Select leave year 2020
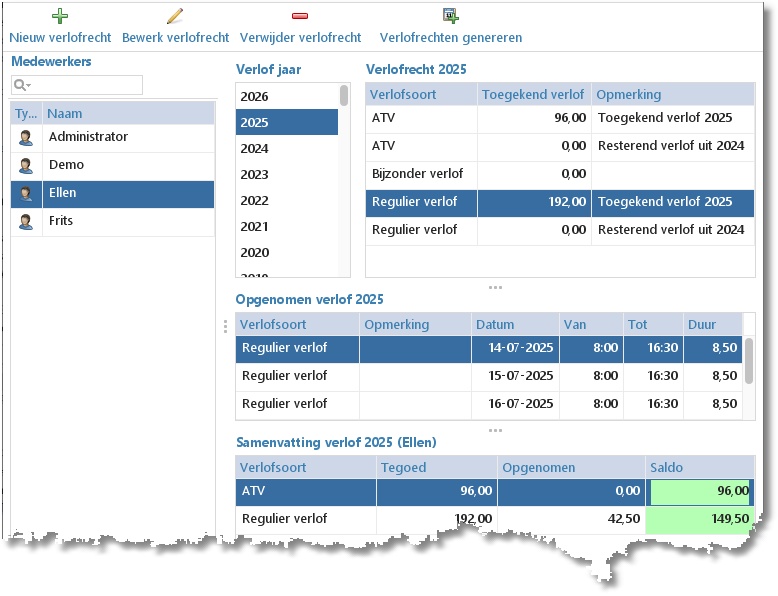The height and width of the screenshot is (596, 778). point(287,252)
